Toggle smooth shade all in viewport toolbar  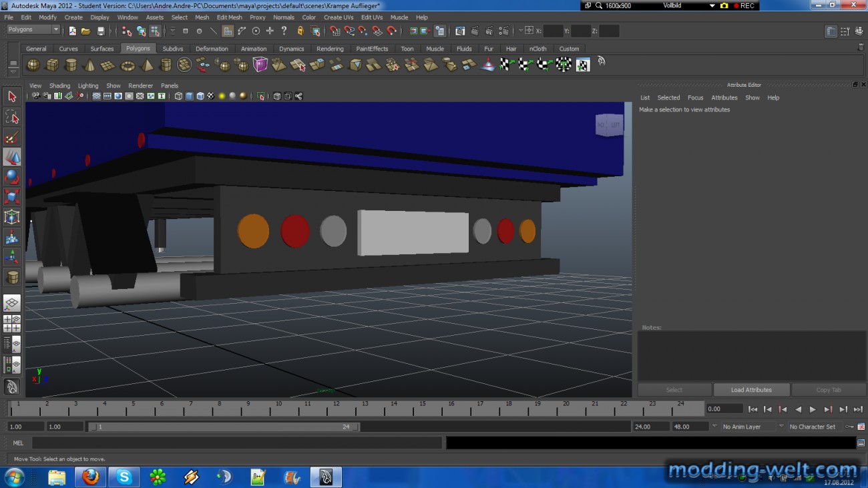click(189, 96)
